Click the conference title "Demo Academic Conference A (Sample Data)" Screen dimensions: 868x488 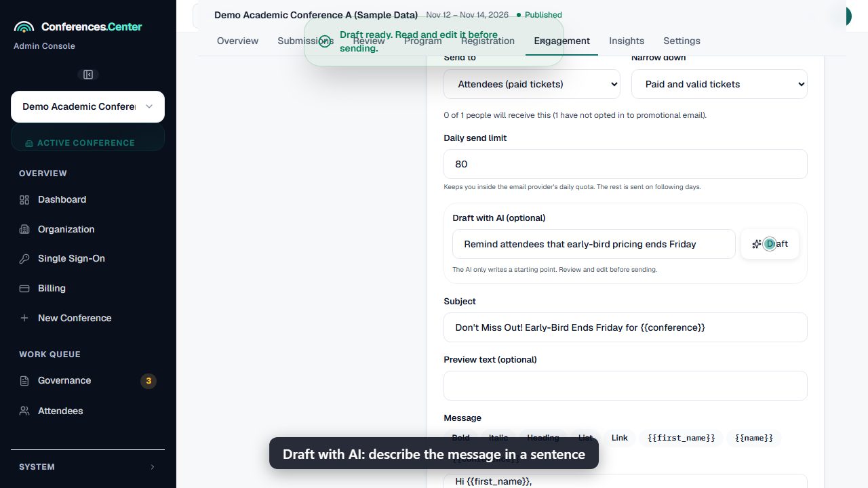(316, 15)
